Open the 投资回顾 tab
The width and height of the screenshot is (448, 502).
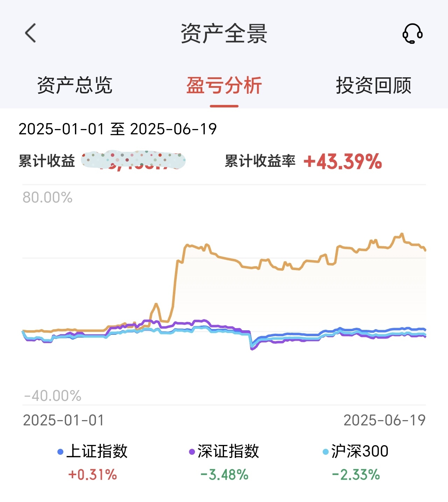[373, 85]
